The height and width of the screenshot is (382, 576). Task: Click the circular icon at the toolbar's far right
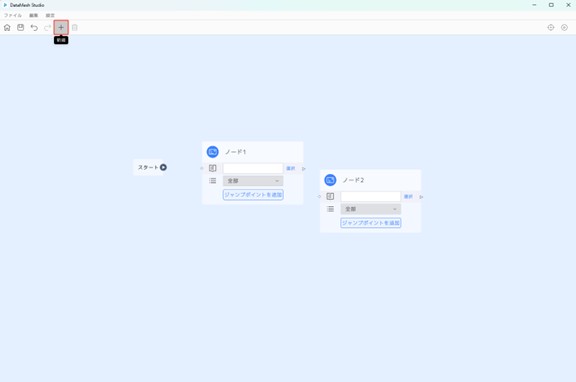coord(564,28)
